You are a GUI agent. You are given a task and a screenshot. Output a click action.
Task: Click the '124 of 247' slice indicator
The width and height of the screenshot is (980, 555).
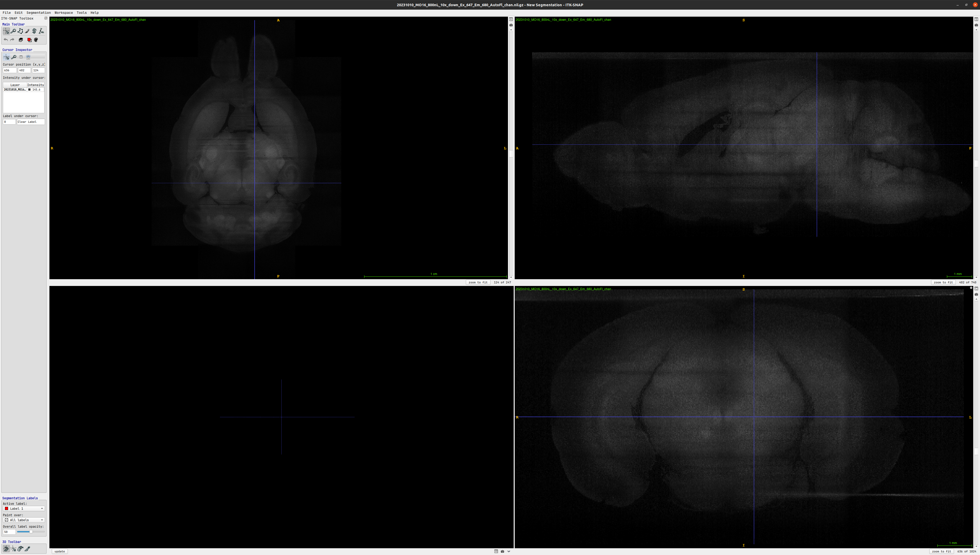pos(502,283)
